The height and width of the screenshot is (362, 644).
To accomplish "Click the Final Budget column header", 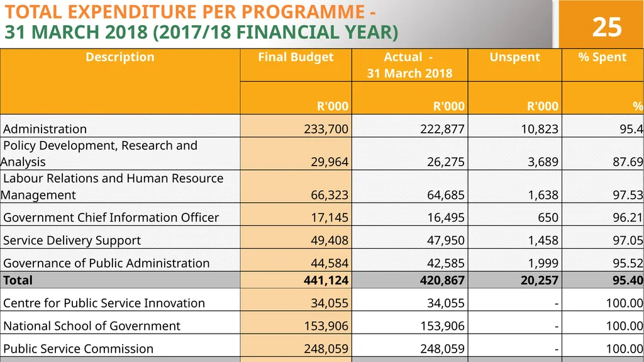I will coord(296,57).
